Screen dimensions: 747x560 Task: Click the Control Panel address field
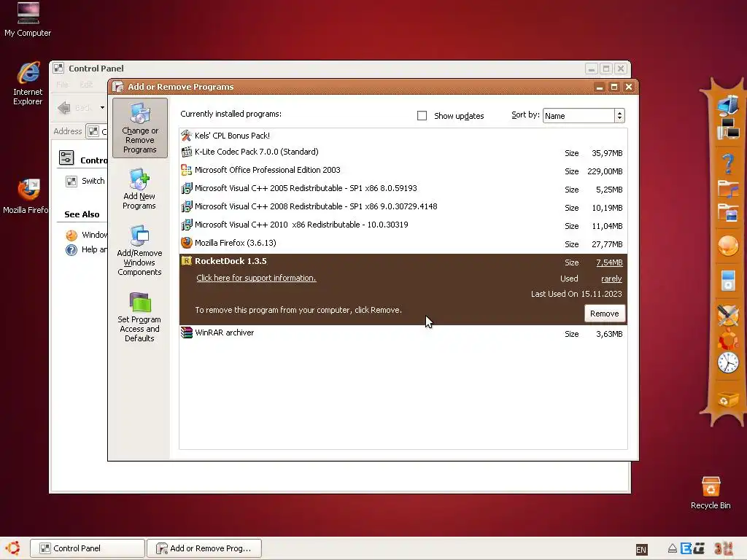click(97, 131)
